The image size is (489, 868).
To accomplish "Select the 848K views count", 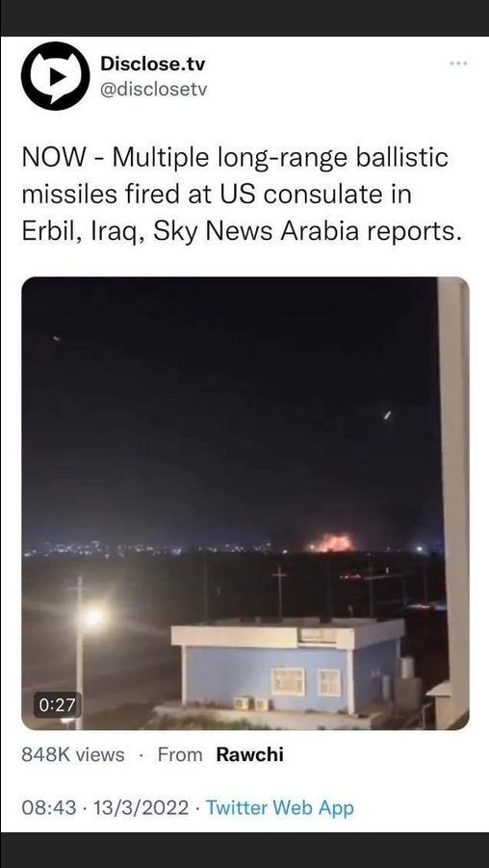I will click(x=73, y=754).
